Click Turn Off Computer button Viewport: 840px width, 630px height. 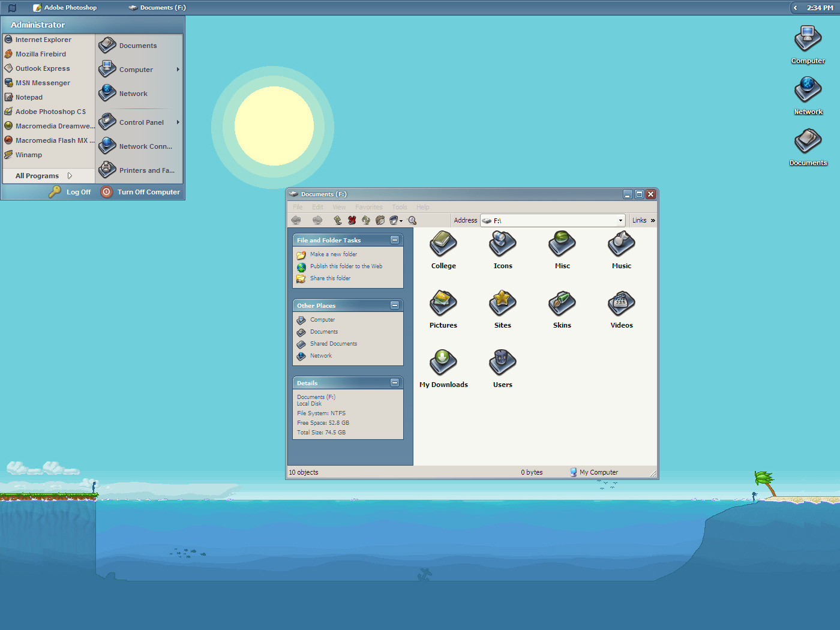(x=140, y=192)
